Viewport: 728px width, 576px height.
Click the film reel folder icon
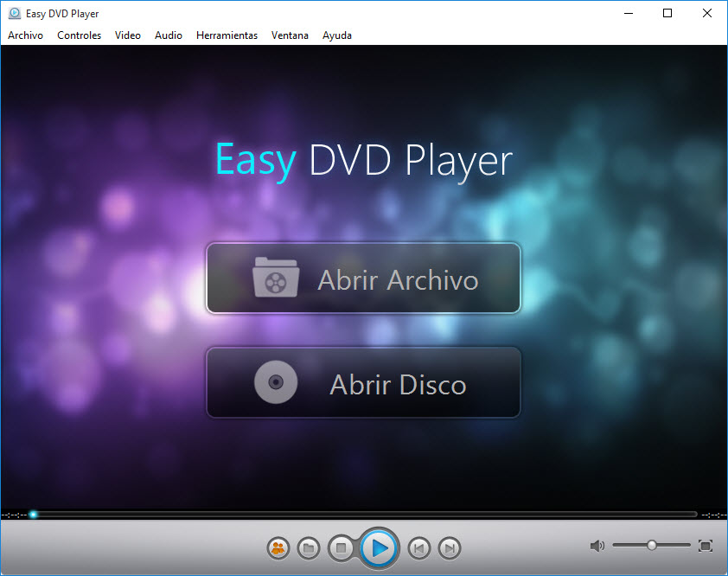click(276, 277)
